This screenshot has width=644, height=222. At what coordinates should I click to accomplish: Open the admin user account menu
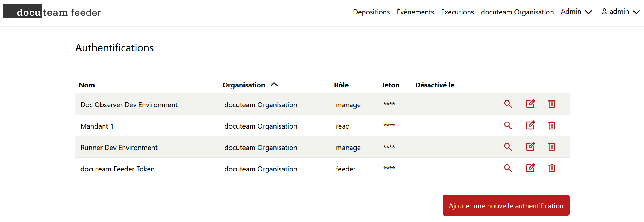point(620,12)
